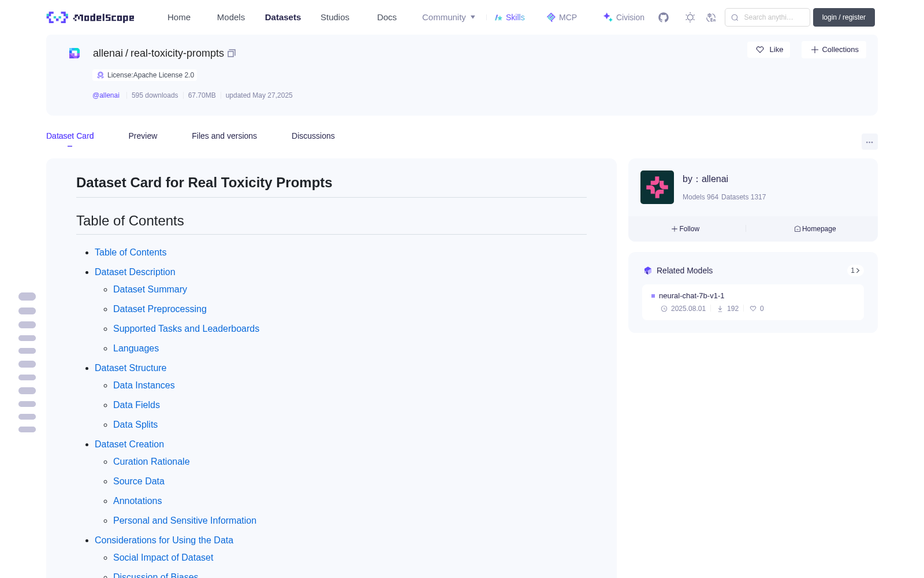Go to the Annotations section

point(137,501)
